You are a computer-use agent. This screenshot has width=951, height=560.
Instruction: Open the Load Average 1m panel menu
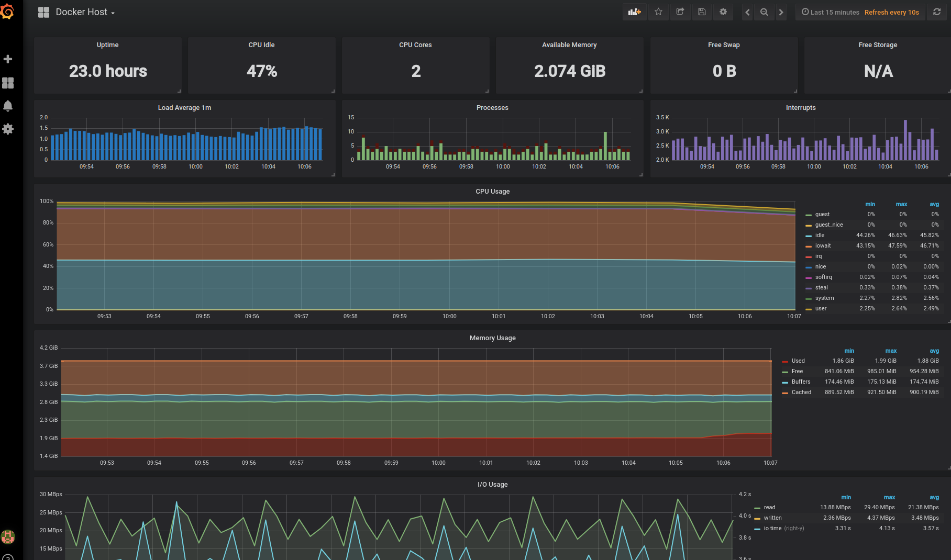click(184, 108)
